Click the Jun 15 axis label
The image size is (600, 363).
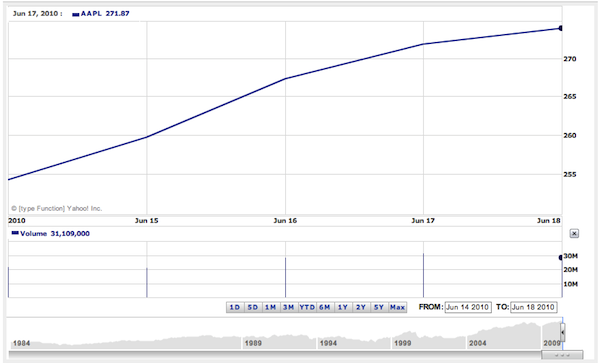click(147, 221)
